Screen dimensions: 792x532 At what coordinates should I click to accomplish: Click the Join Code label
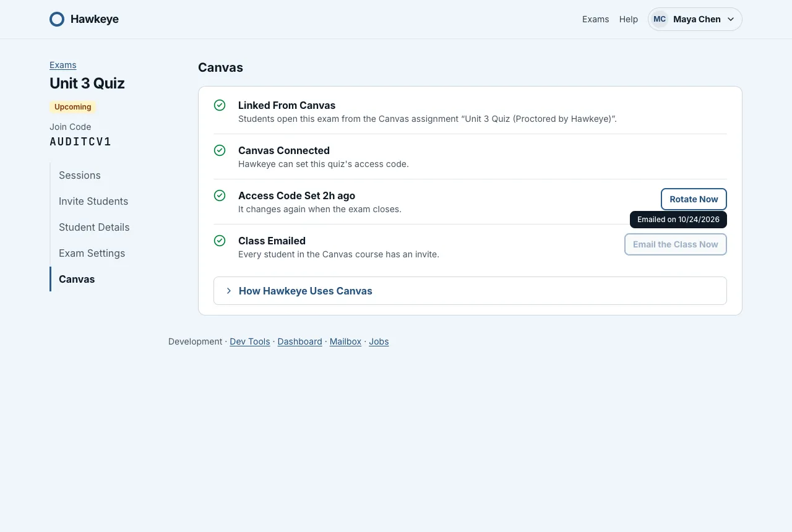[71, 127]
